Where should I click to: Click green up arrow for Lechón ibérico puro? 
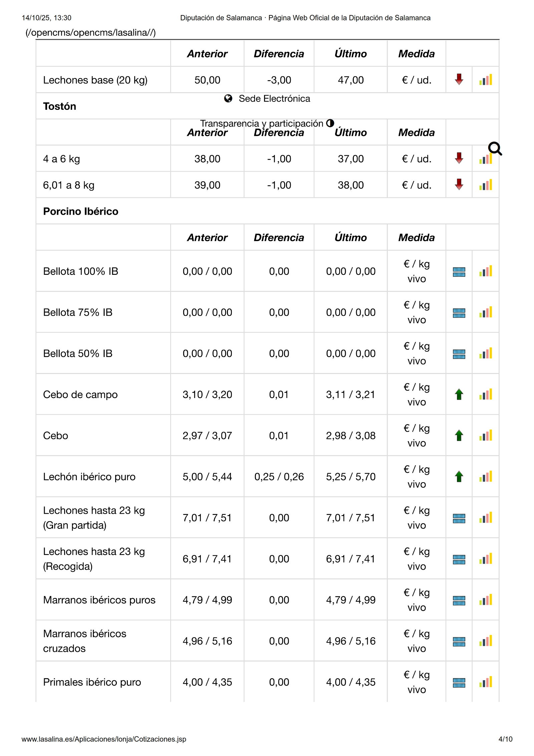coord(459,477)
